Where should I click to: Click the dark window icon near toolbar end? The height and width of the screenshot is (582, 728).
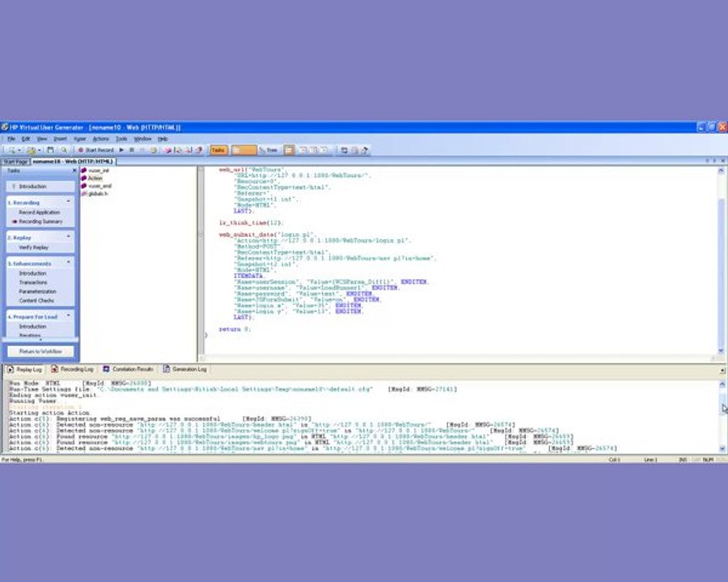point(344,150)
